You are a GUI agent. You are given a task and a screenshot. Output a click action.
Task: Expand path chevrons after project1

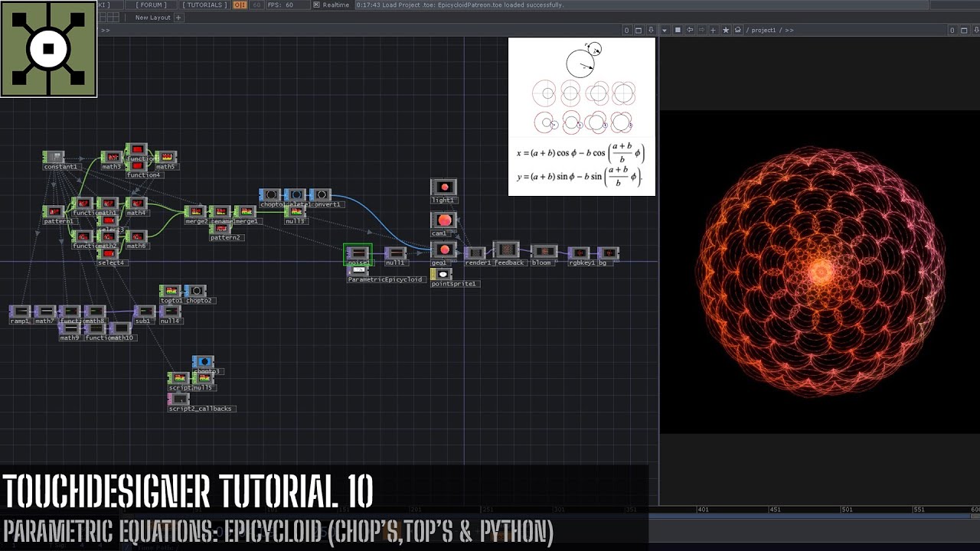tap(789, 31)
